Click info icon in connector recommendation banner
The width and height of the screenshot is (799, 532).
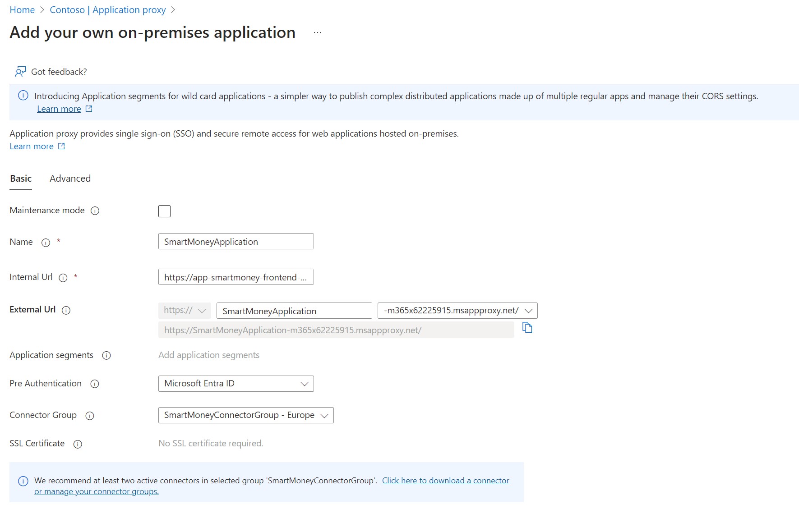point(23,481)
